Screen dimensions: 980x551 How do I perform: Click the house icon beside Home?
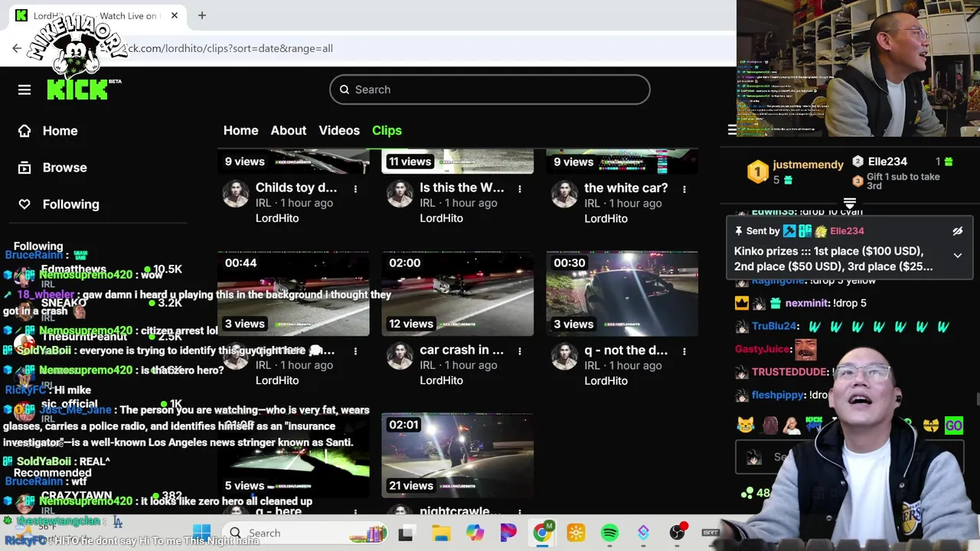pyautogui.click(x=24, y=131)
